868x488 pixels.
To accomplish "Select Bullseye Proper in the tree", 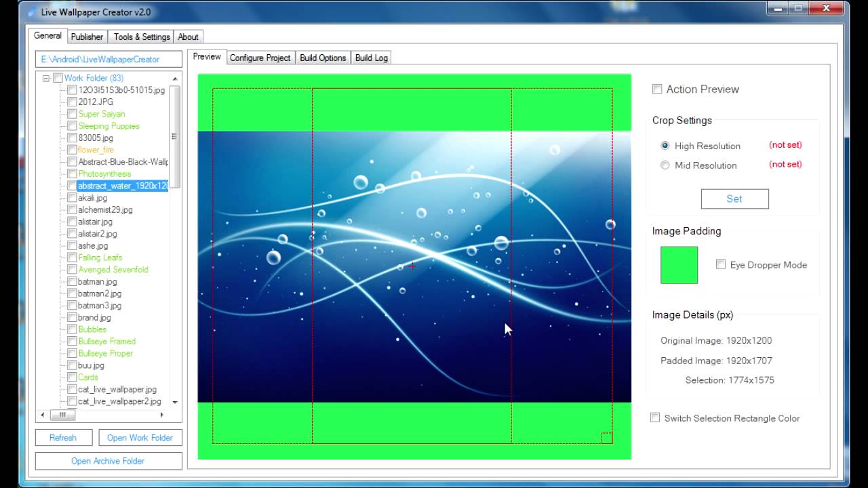I will [x=105, y=353].
